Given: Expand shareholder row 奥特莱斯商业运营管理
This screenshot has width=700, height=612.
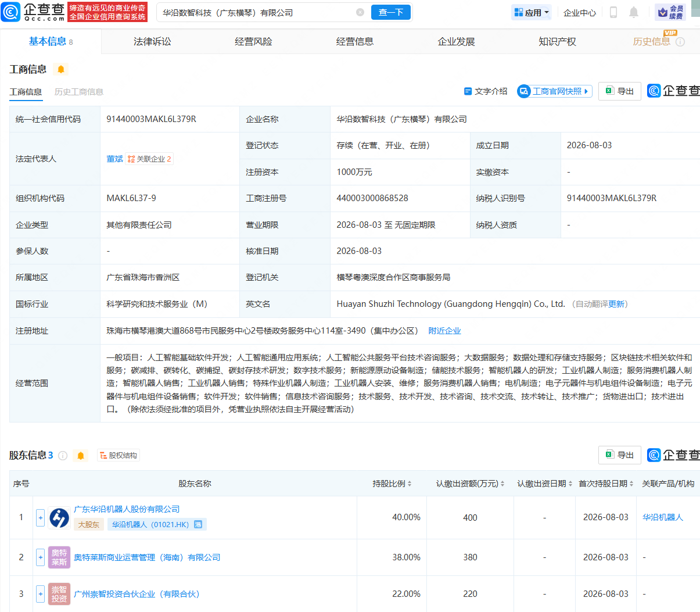Looking at the screenshot, I should click(40, 557).
